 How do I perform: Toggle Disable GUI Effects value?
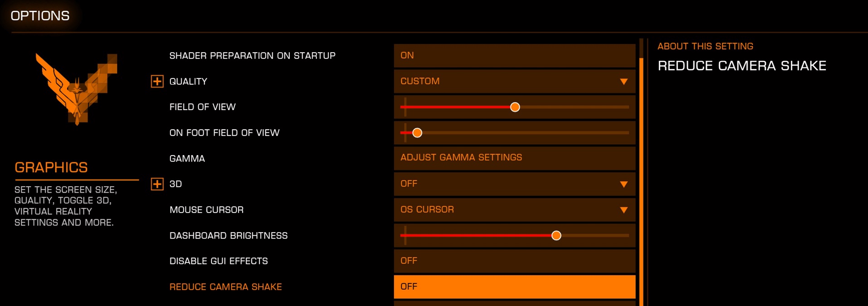[514, 261]
